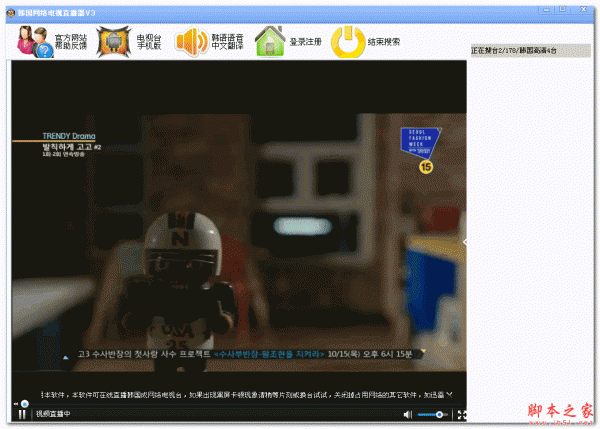The image size is (600, 429).
Task: Collapse the side panel arrow on video edge
Action: [465, 241]
